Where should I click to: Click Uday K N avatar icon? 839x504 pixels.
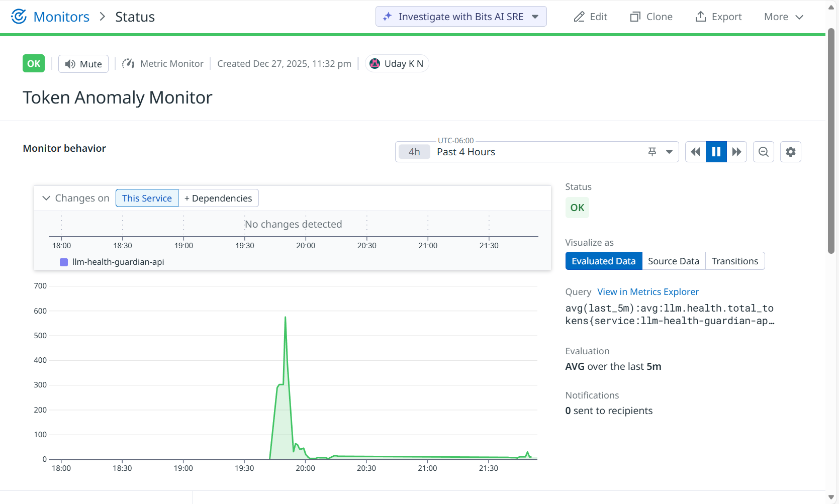coord(375,63)
